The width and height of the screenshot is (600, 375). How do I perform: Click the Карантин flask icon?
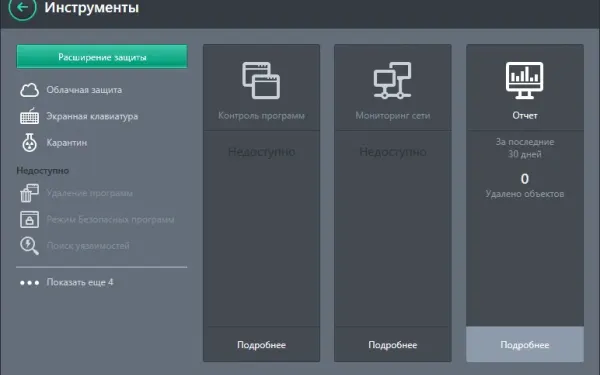coord(29,143)
